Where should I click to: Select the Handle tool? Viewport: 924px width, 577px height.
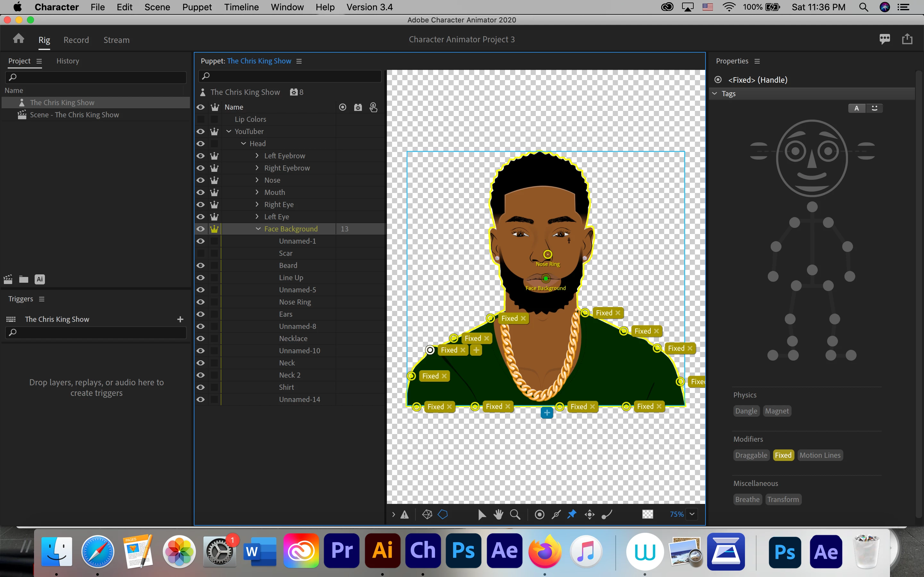(540, 514)
